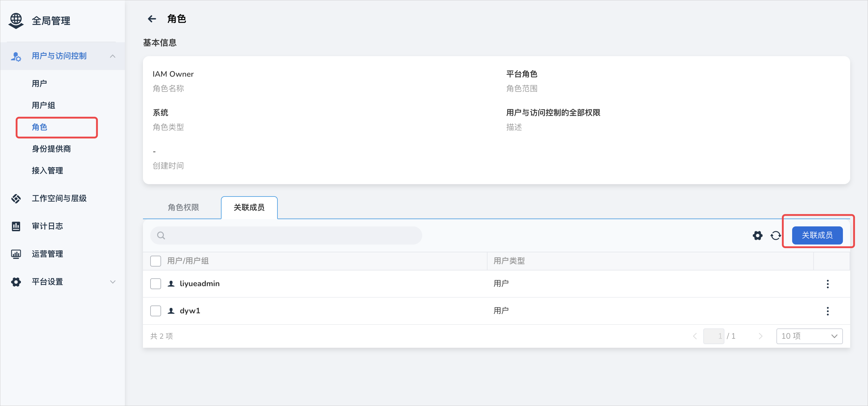The width and height of the screenshot is (868, 406).
Task: Open more actions for liyueadmin
Action: click(x=828, y=284)
